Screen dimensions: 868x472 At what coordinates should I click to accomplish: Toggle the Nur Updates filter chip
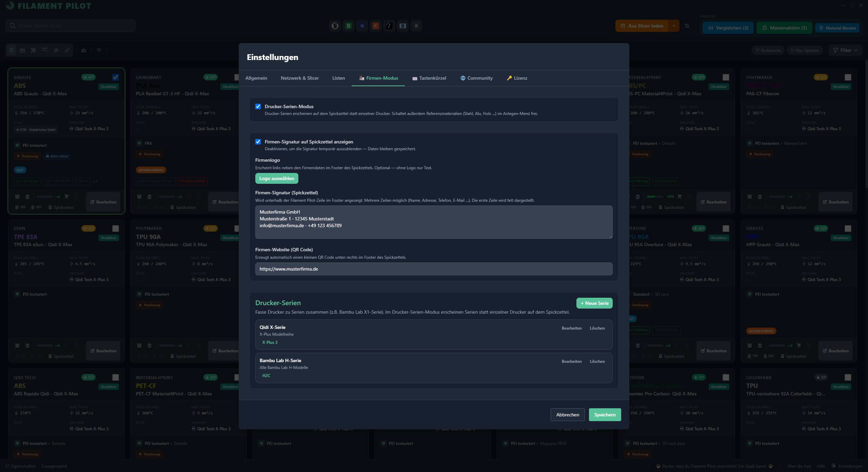click(804, 50)
